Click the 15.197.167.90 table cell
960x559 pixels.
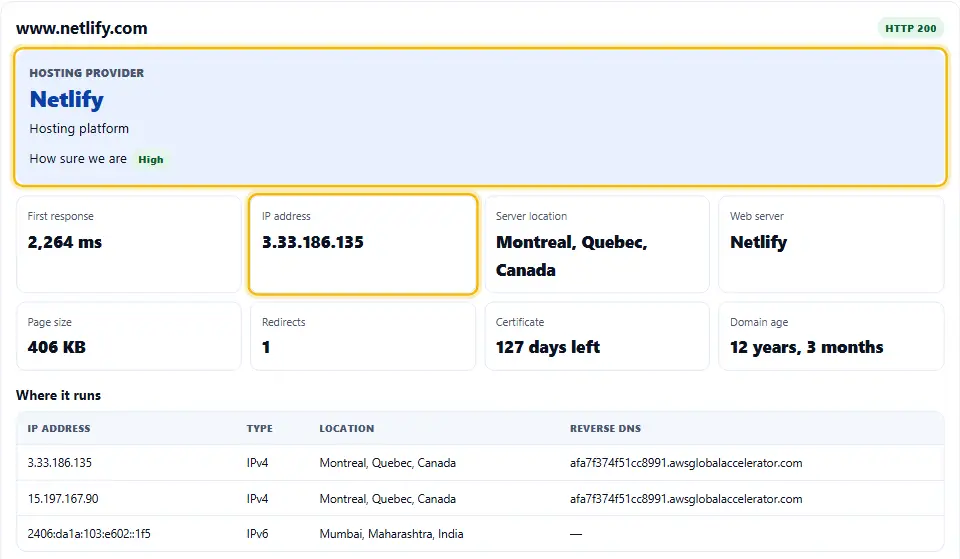point(63,498)
